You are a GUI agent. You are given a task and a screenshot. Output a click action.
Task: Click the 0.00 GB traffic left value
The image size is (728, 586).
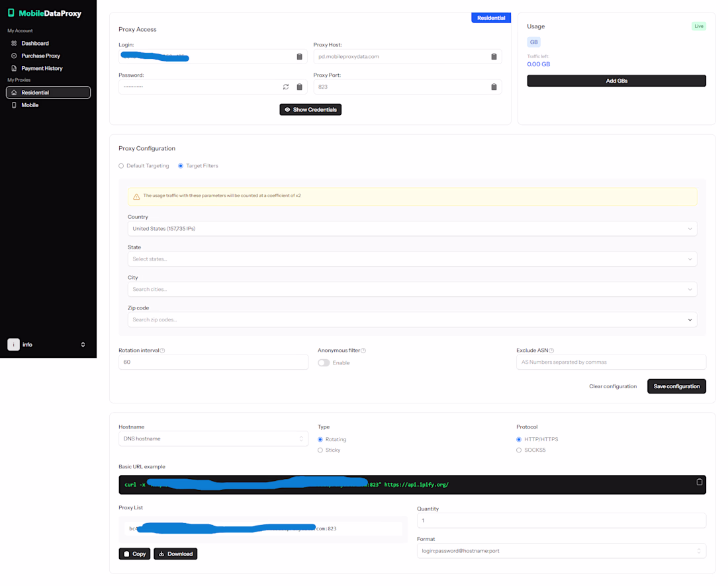tap(539, 65)
